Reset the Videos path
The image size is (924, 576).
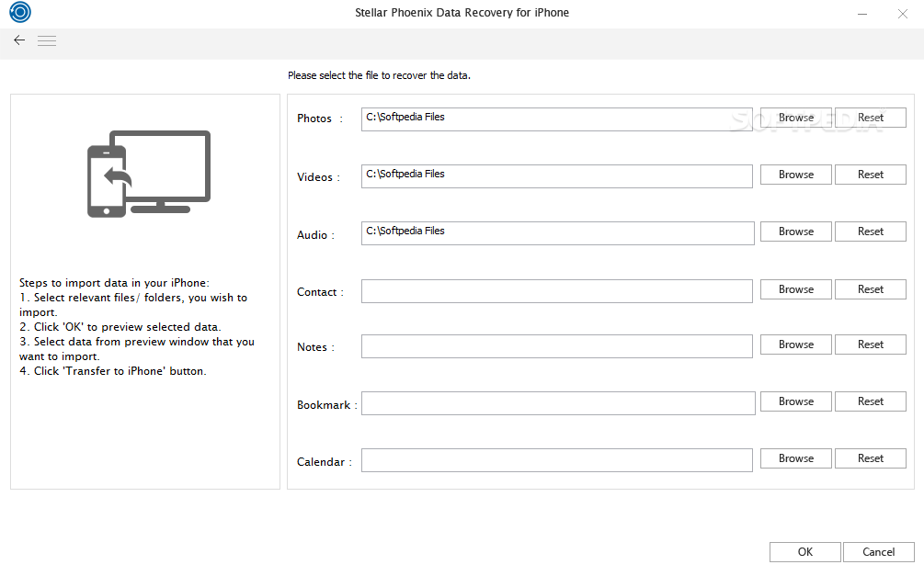pos(871,175)
